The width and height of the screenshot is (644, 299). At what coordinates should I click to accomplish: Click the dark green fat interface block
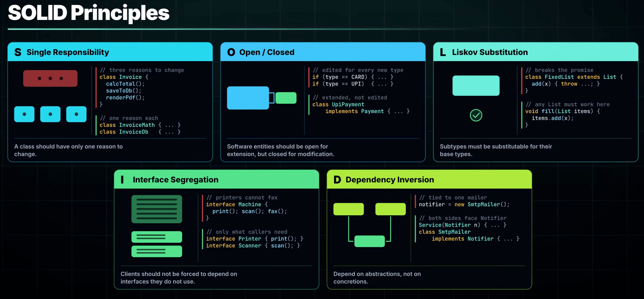[157, 209]
